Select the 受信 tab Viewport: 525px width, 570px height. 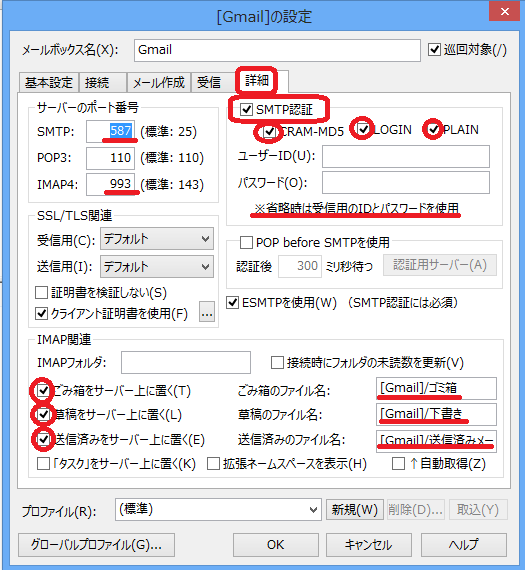(213, 83)
